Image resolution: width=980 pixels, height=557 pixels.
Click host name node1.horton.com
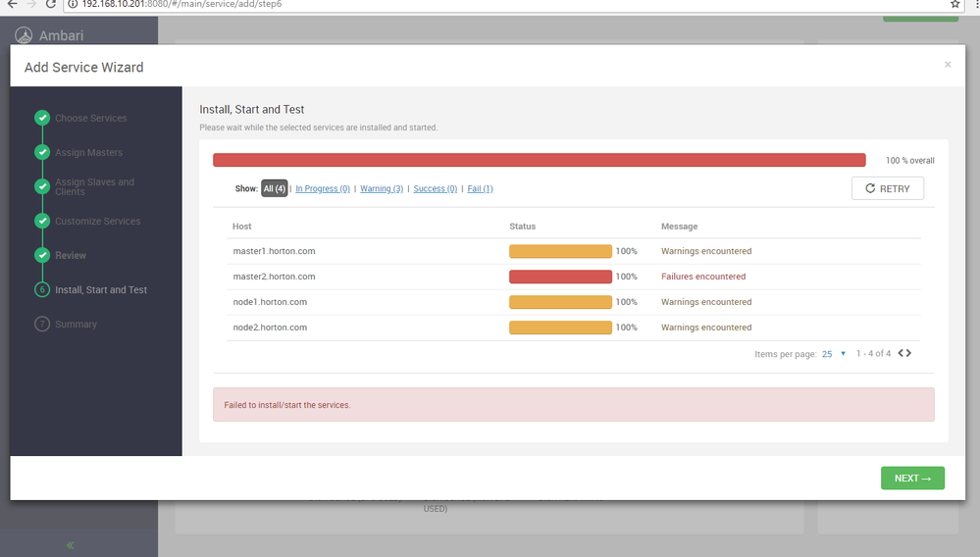[270, 302]
